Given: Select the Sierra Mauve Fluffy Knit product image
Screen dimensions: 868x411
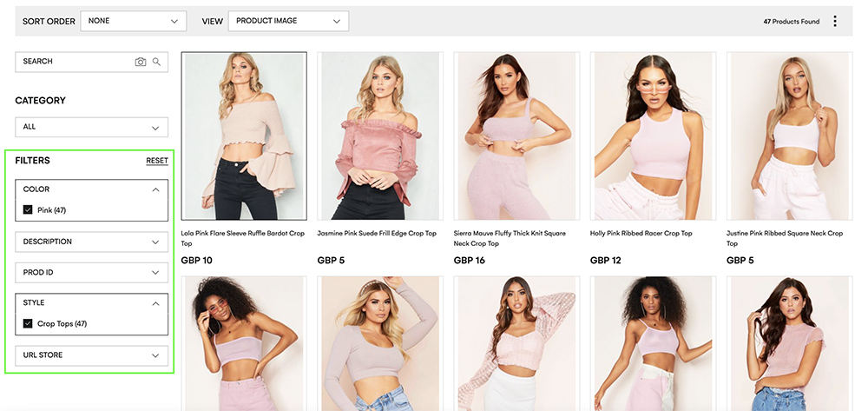Looking at the screenshot, I should pos(516,136).
